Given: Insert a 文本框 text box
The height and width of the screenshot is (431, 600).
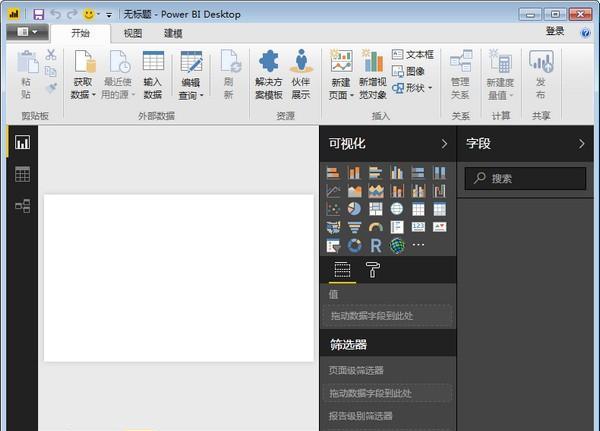Looking at the screenshot, I should point(413,55).
